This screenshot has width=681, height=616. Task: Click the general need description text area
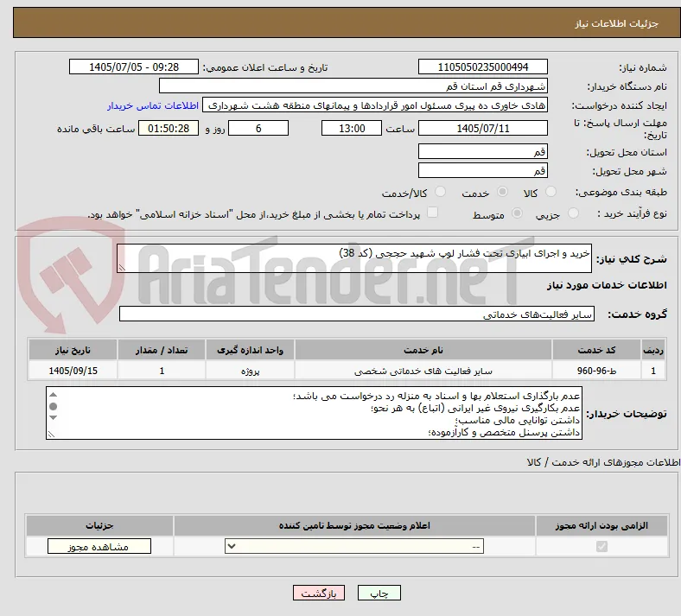point(354,258)
